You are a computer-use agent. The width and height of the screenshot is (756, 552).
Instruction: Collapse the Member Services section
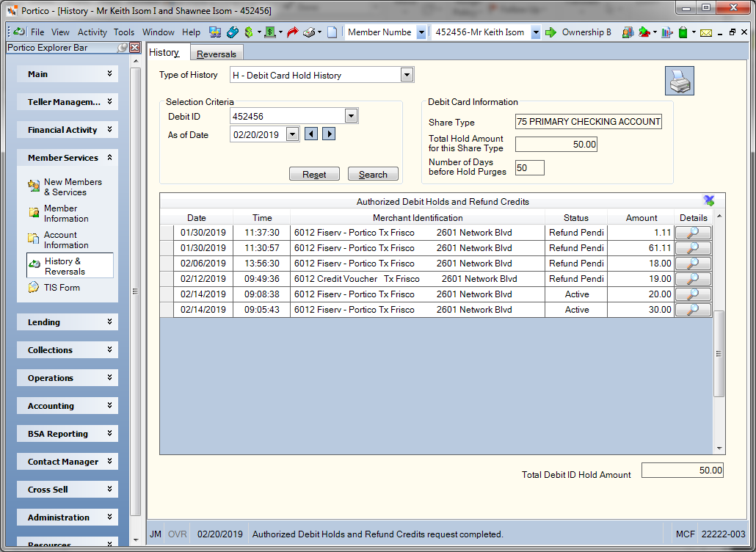point(67,158)
